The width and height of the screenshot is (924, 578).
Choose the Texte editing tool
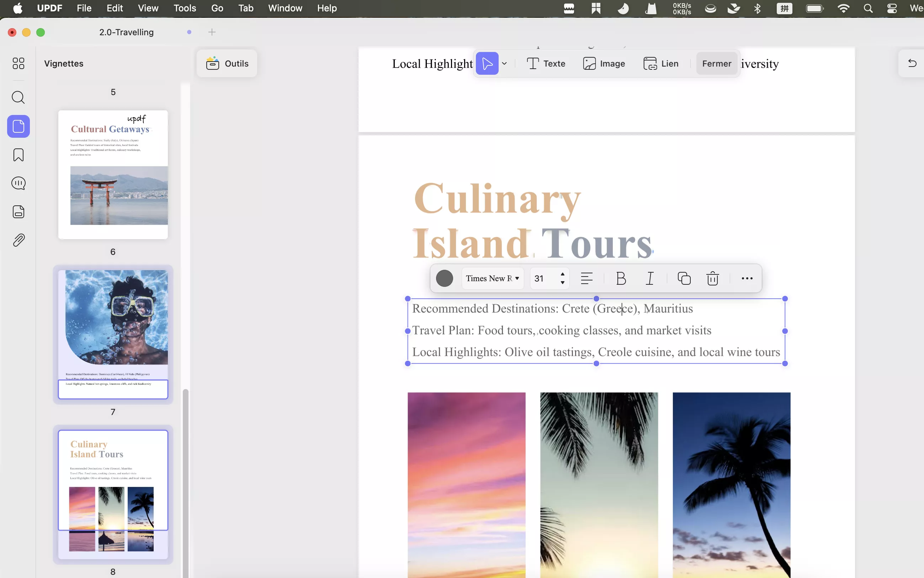tap(546, 63)
